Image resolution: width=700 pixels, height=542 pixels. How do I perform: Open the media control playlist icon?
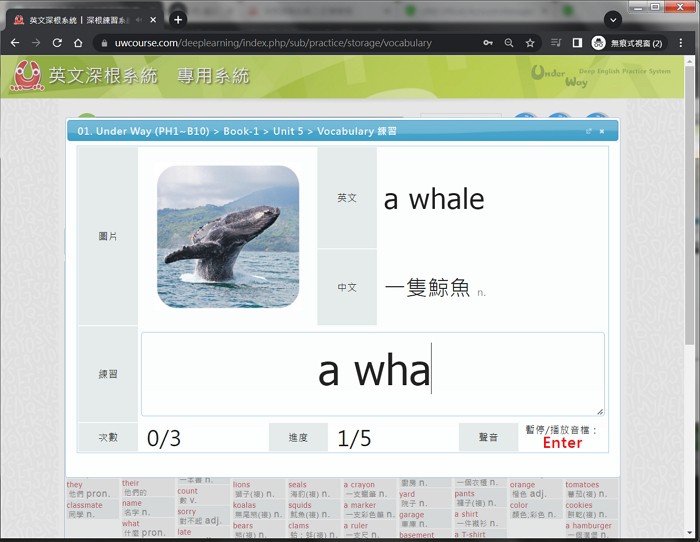tap(556, 43)
